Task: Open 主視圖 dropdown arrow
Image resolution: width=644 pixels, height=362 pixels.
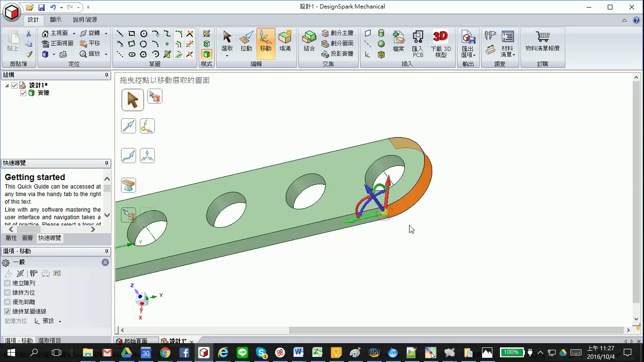Action: (x=74, y=33)
